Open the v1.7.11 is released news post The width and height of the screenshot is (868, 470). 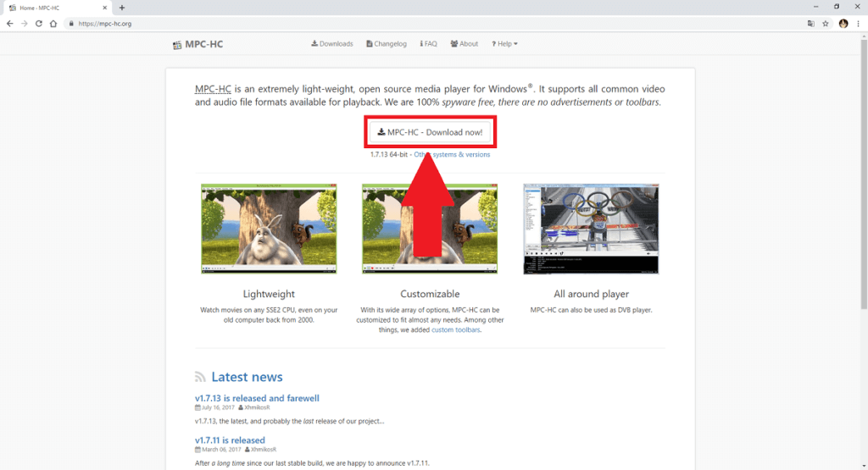pyautogui.click(x=230, y=440)
